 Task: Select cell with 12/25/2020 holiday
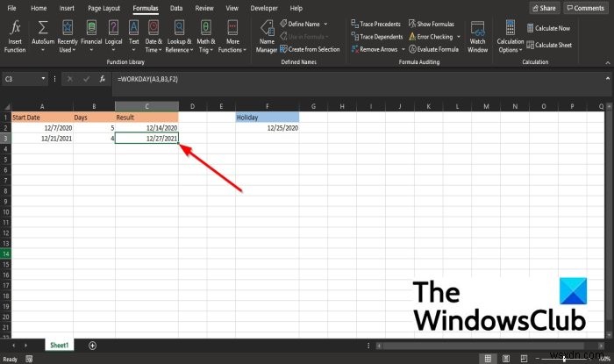267,128
